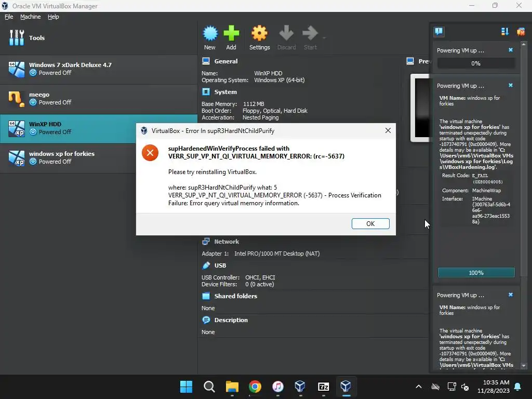Click the Shared folders icon
The height and width of the screenshot is (399, 532).
pos(206,296)
